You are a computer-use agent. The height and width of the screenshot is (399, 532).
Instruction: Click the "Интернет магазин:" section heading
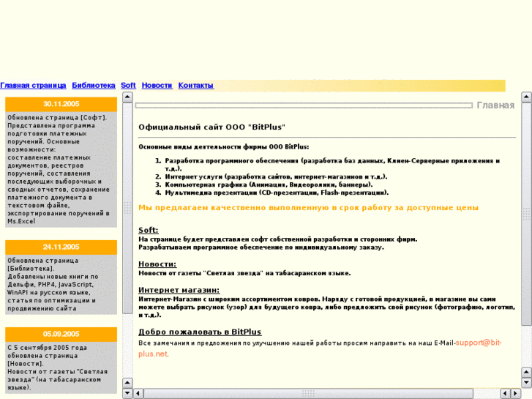(179, 290)
